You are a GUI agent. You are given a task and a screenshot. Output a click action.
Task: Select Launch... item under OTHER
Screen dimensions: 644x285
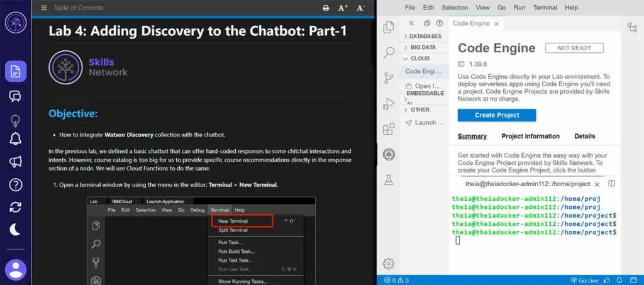[425, 123]
